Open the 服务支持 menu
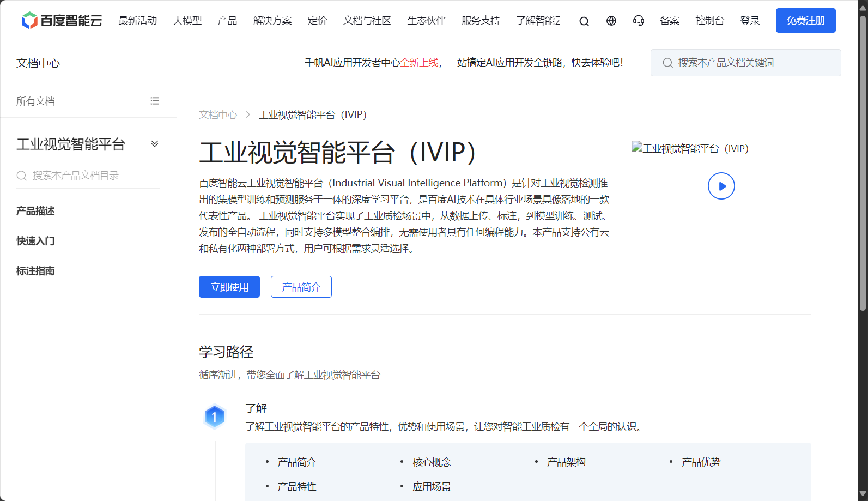Image resolution: width=868 pixels, height=501 pixels. pyautogui.click(x=481, y=21)
